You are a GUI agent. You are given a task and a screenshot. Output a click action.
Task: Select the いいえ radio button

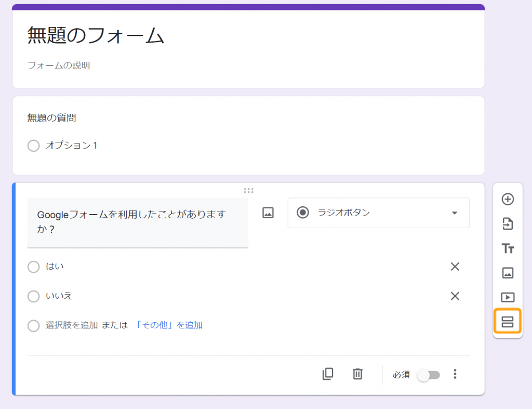33,296
